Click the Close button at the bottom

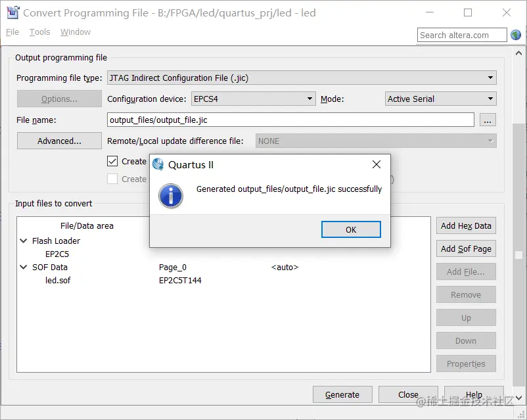click(x=408, y=394)
